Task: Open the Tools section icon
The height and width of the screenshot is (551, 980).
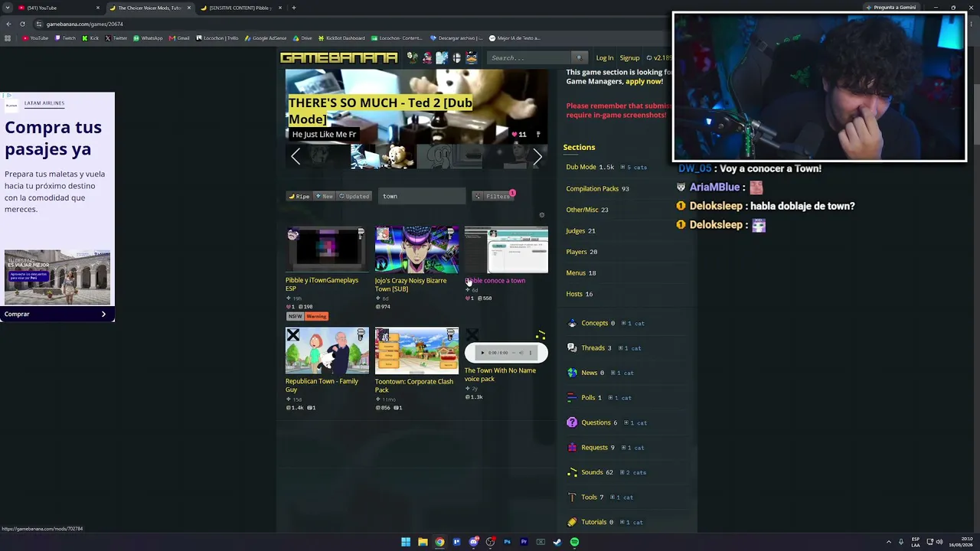Action: click(572, 497)
